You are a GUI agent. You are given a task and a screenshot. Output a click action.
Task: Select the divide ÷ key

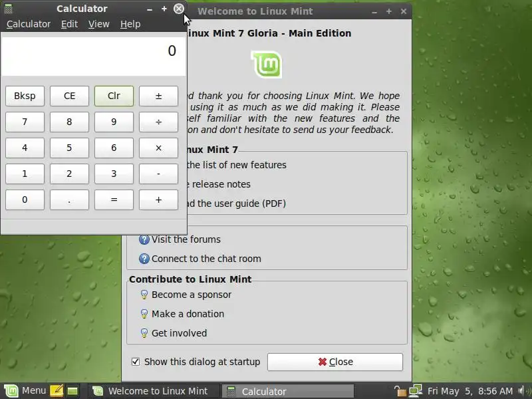click(x=158, y=122)
